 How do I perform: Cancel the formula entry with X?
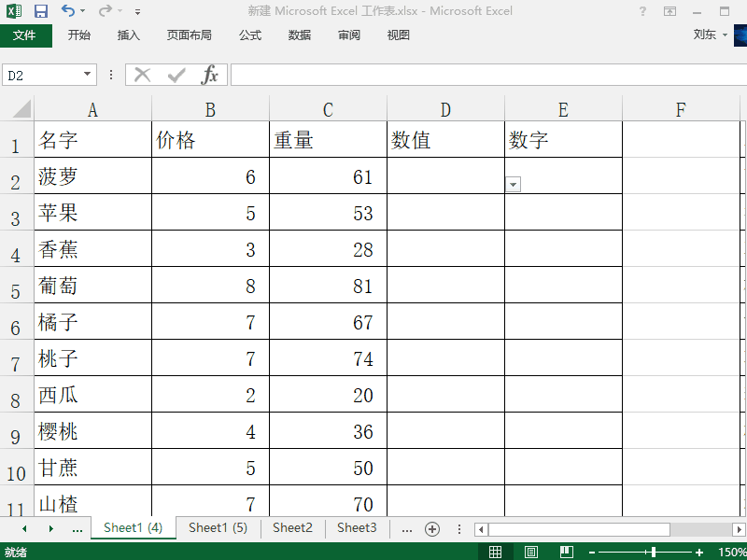pos(143,76)
